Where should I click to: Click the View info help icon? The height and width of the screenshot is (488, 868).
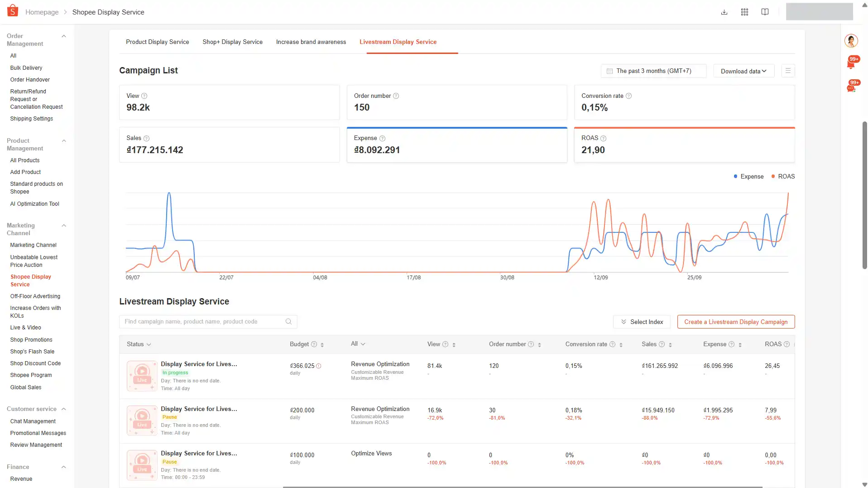[x=144, y=96]
